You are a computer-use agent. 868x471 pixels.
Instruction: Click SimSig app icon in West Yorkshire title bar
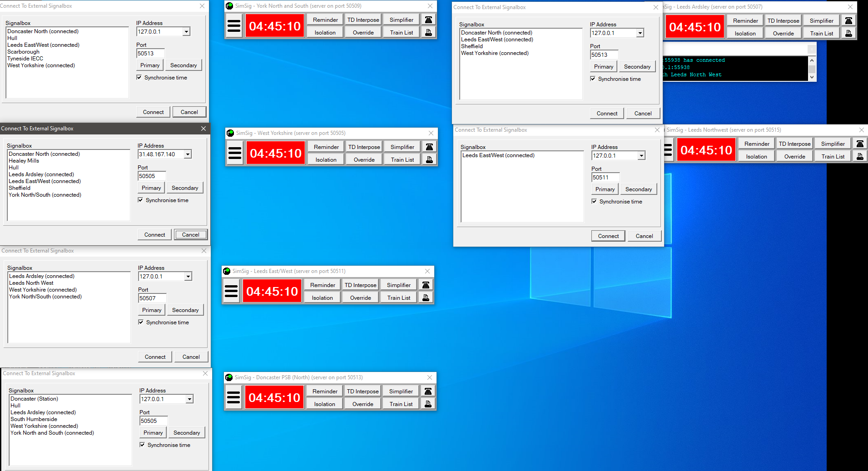(231, 133)
